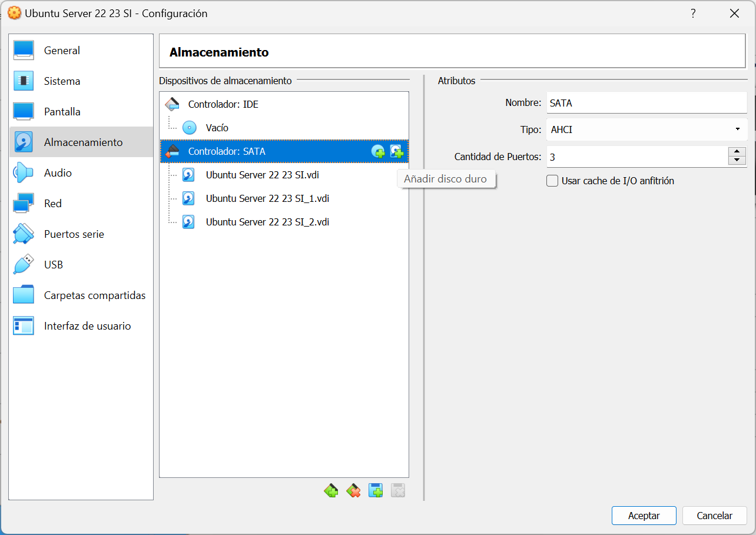Open the Pantalla settings section

tap(81, 112)
